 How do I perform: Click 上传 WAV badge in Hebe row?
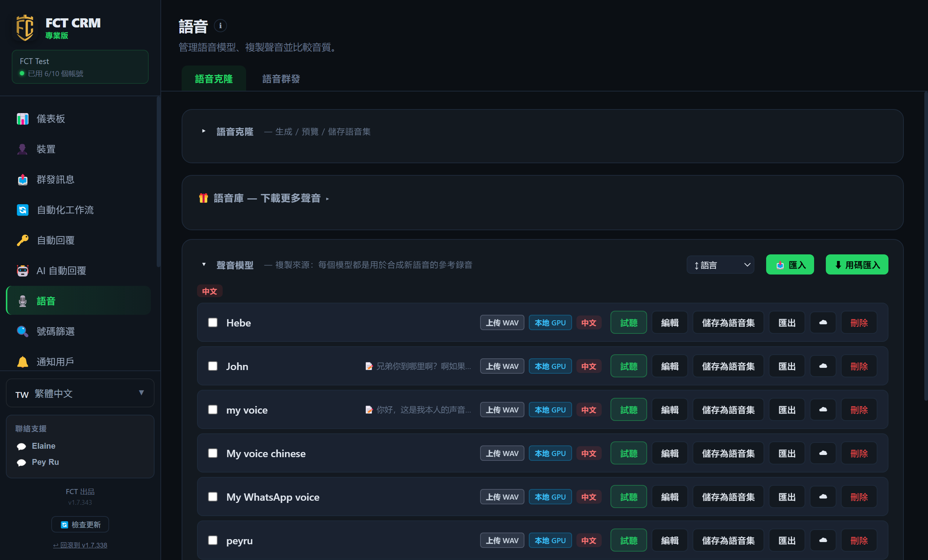pyautogui.click(x=502, y=322)
